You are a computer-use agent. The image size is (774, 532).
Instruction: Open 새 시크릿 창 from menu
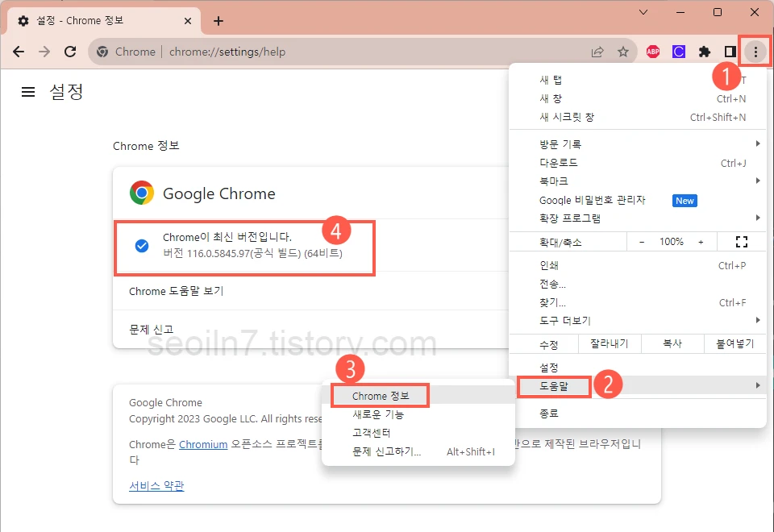(x=637, y=117)
